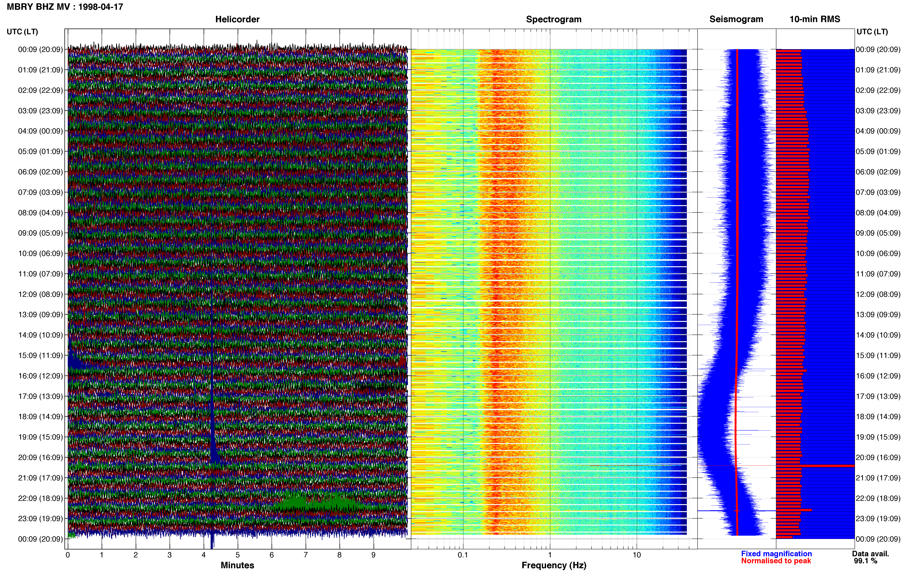Screen dimensions: 924x578
Task: Click the Seismogram panel heading
Action: [x=736, y=19]
